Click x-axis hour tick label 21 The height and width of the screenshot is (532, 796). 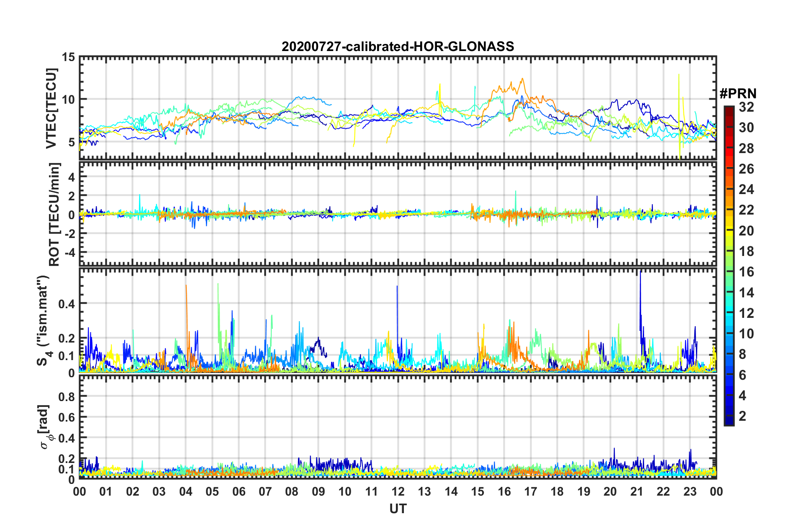(x=637, y=491)
